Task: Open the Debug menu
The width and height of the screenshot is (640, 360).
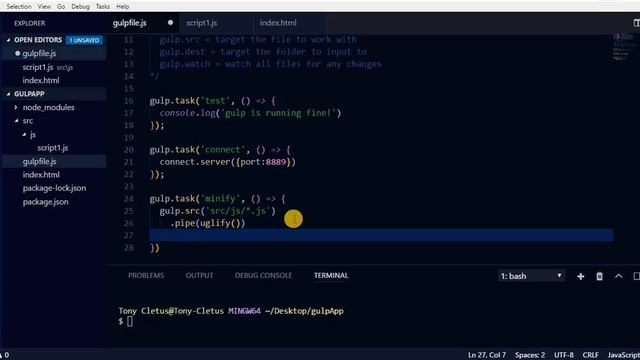Action: pos(80,7)
